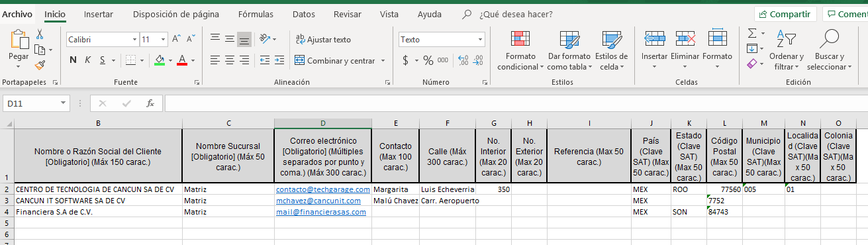Image resolution: width=868 pixels, height=245 pixels.
Task: Open link mail@financierasas.com
Action: pos(321,212)
